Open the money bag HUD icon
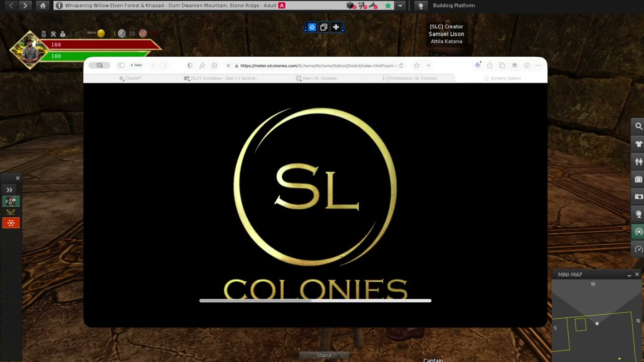This screenshot has height=362, width=644. tap(62, 34)
